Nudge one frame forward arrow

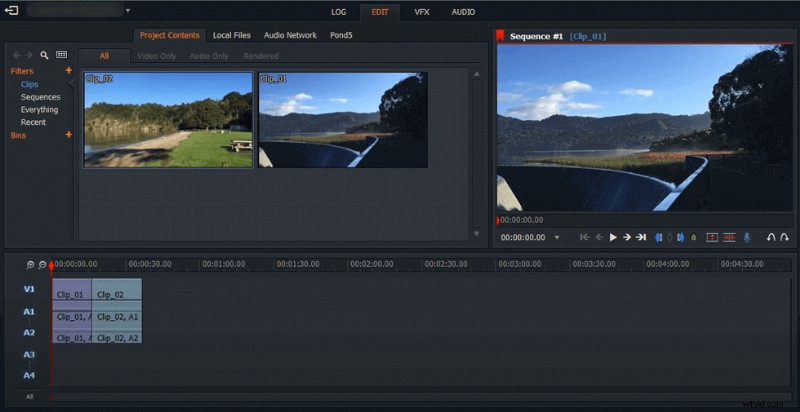tap(627, 237)
